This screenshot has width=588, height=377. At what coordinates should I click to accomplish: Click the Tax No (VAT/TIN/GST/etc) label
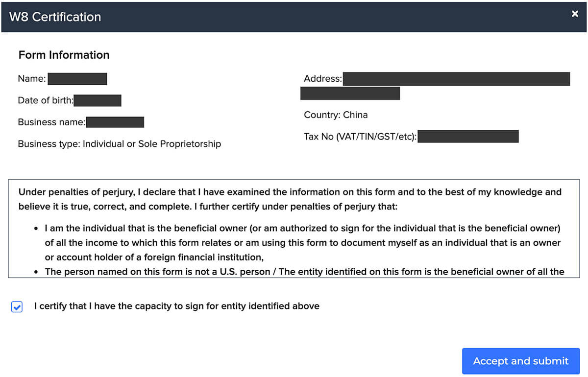360,137
